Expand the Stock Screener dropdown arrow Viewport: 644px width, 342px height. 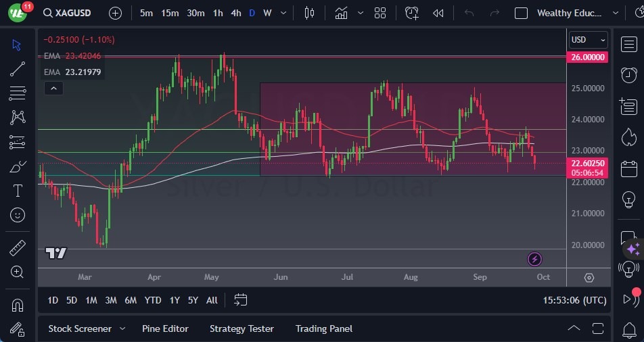coord(122,328)
